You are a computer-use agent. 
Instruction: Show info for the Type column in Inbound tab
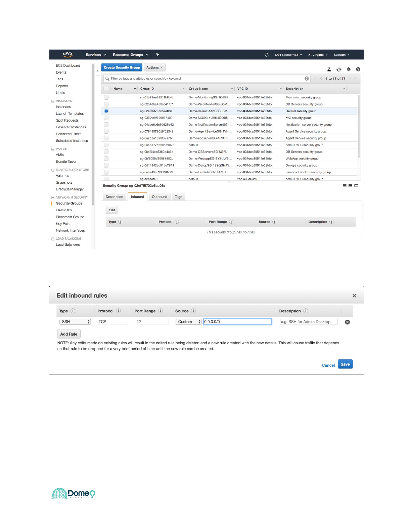pyautogui.click(x=120, y=222)
